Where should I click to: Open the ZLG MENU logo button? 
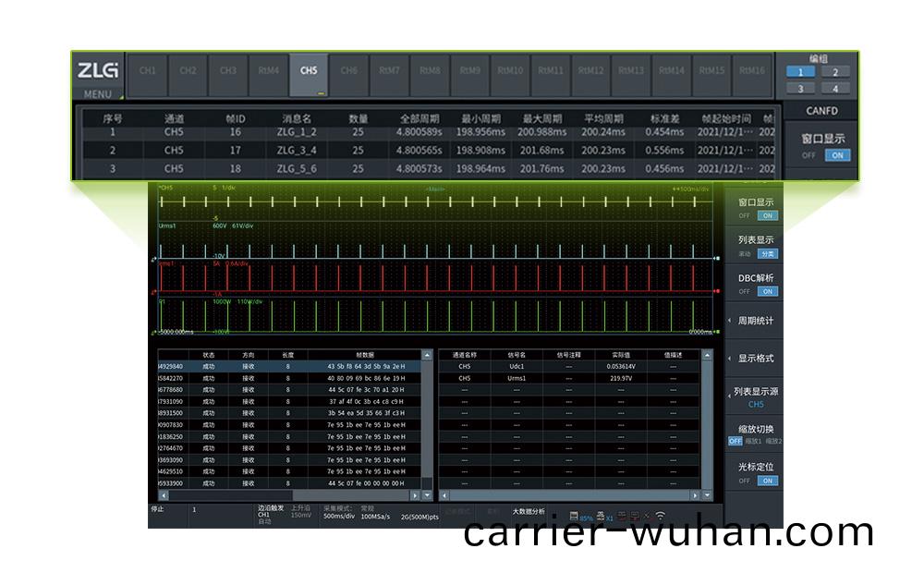[98, 76]
